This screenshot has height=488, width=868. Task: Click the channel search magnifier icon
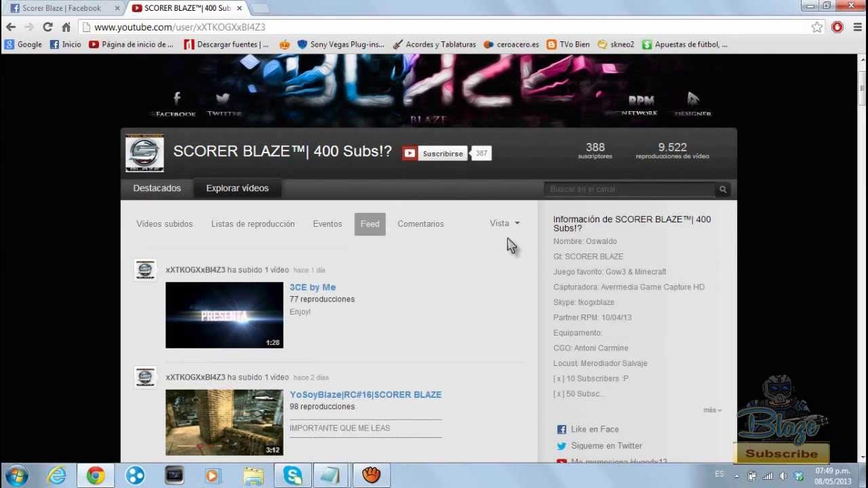(x=723, y=190)
